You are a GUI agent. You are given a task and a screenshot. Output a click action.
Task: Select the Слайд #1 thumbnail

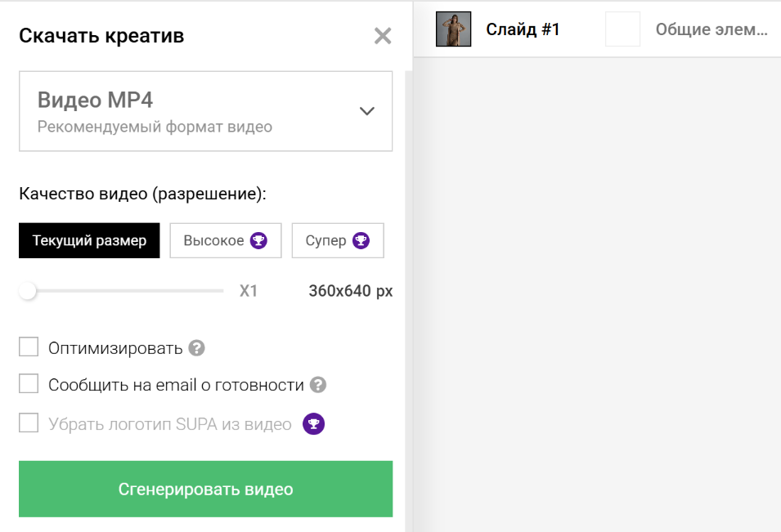454,29
